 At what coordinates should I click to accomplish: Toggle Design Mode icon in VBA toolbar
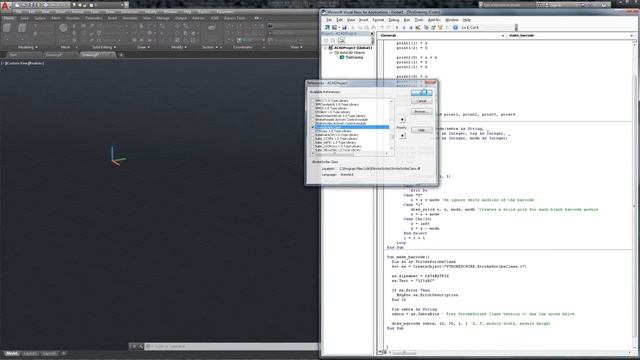pyautogui.click(x=418, y=27)
